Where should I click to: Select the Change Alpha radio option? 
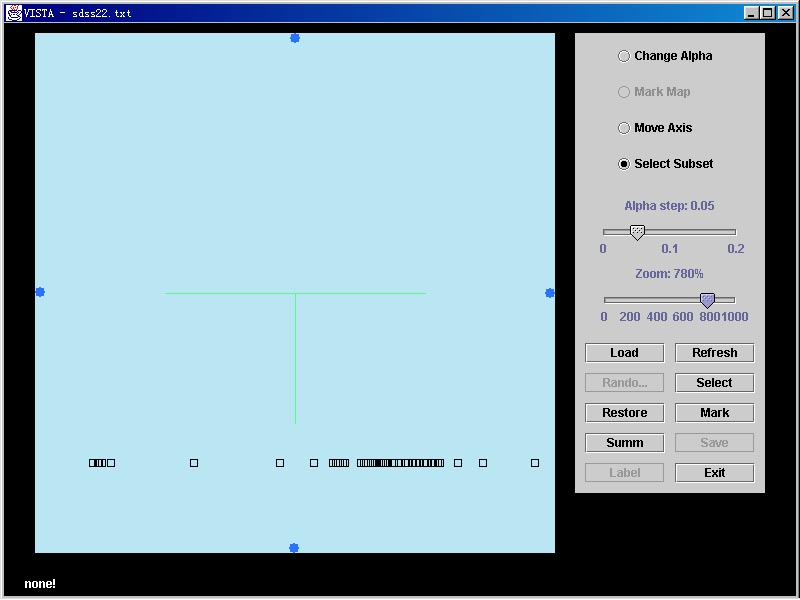[x=624, y=56]
